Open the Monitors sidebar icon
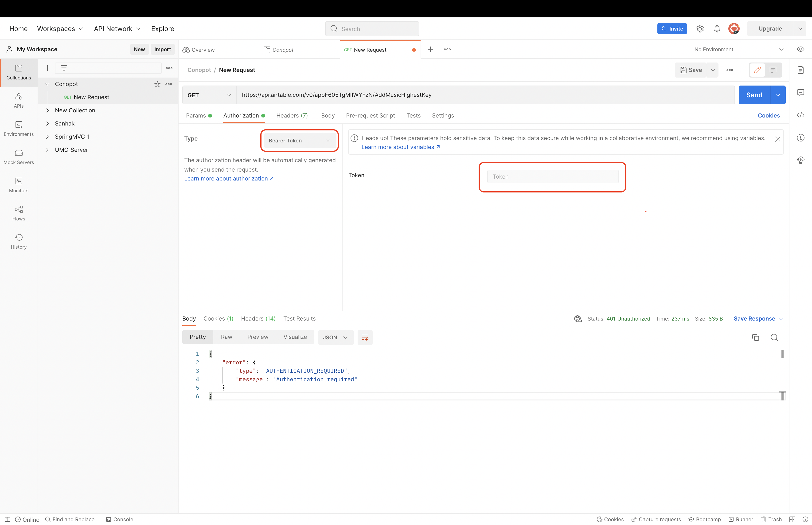The image size is (812, 525). (19, 185)
